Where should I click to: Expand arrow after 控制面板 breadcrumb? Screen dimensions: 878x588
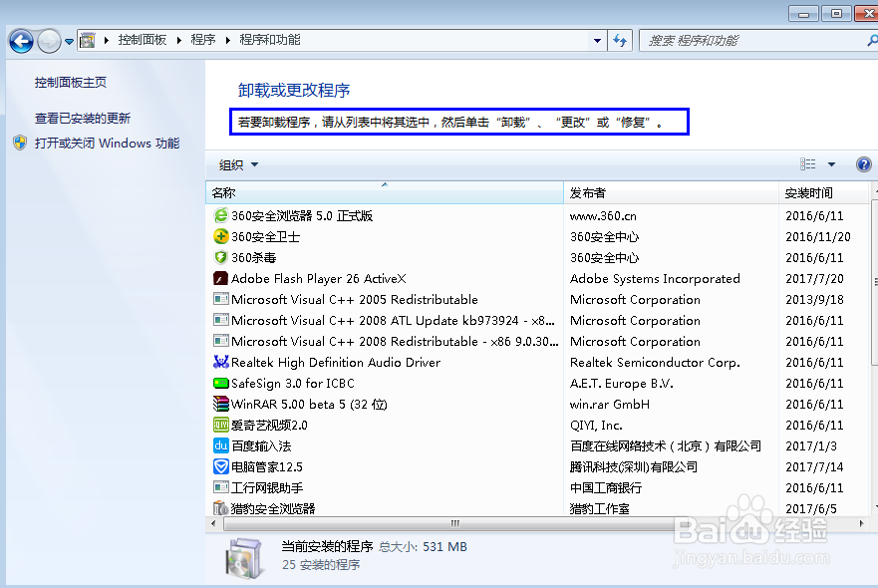[x=178, y=40]
